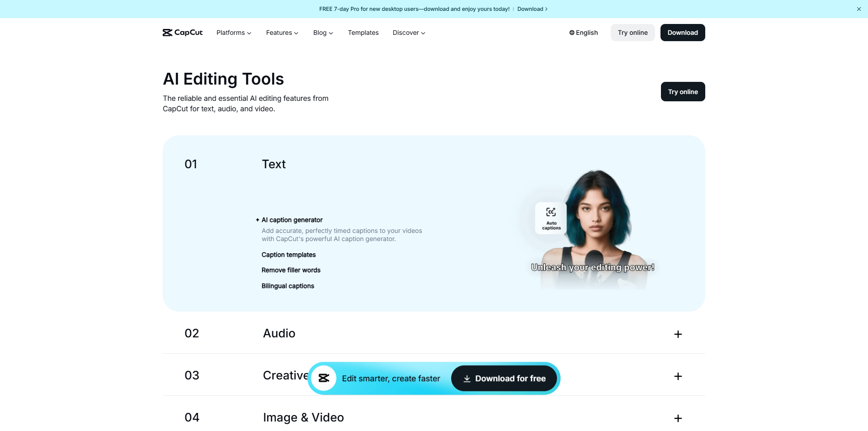The image size is (868, 431).
Task: Open the Features dropdown menu
Action: (282, 33)
